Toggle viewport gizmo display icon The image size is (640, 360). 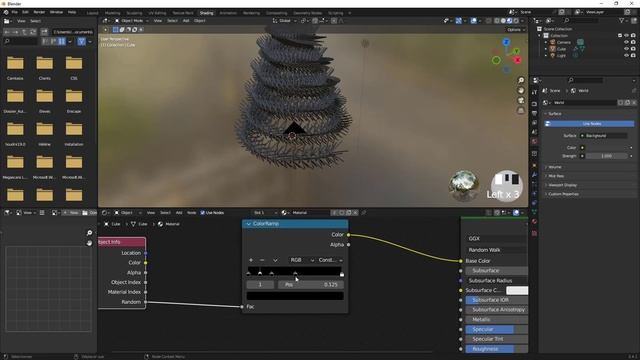tap(458, 20)
